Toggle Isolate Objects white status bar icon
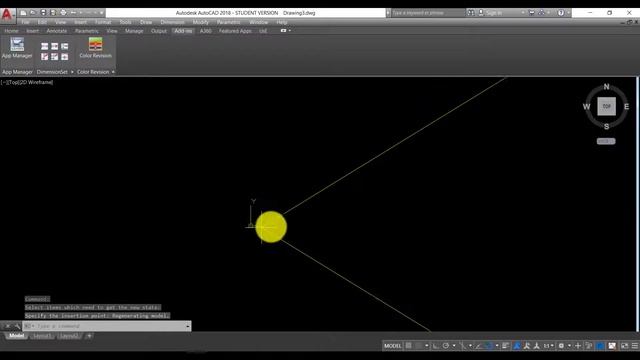The image size is (640, 360). point(612,346)
